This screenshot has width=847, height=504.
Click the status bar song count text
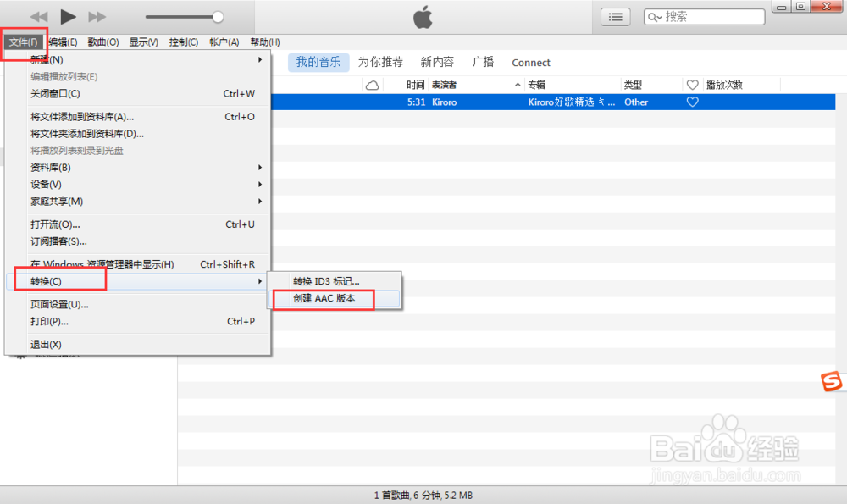click(423, 496)
